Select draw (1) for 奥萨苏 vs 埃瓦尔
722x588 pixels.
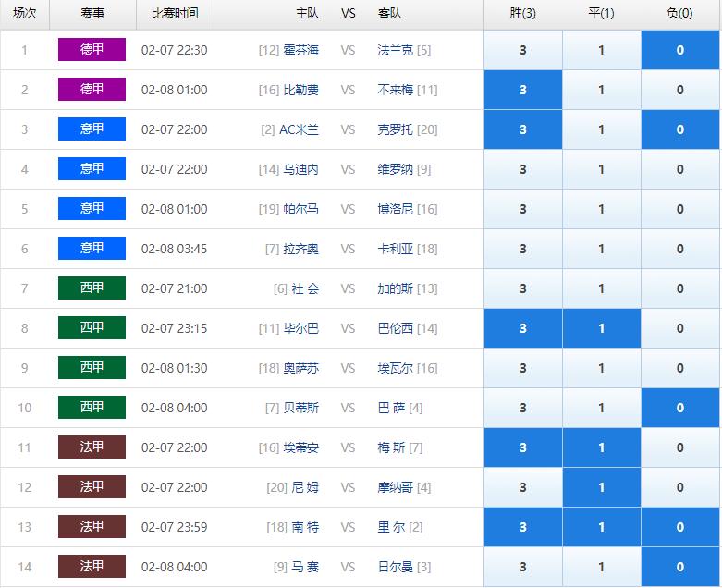pos(602,368)
